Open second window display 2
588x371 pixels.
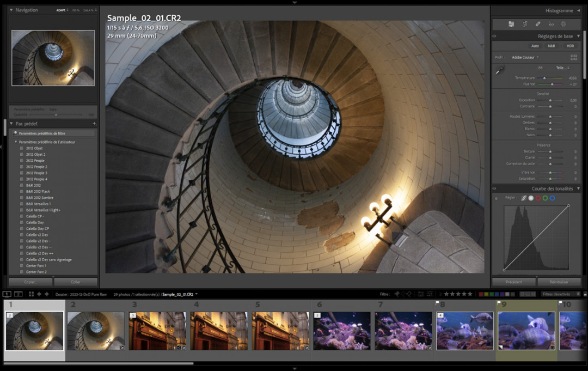click(18, 294)
